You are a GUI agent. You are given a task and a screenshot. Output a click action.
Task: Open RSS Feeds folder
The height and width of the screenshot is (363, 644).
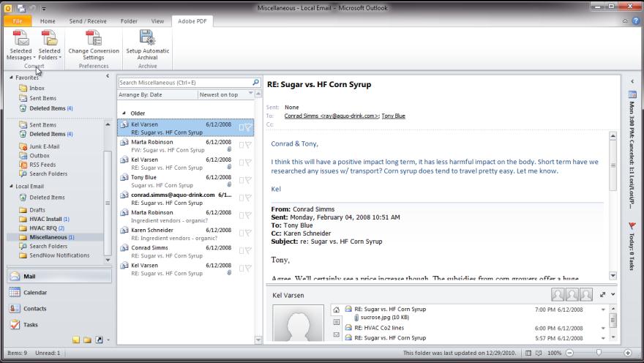(42, 165)
